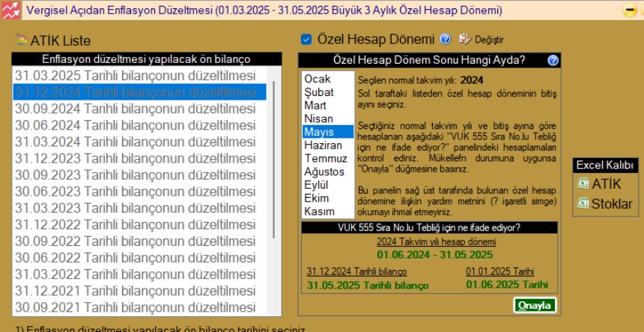
Task: Select 31.03.2025 Tarihli bilançonun düzeltilmesi
Action: [x=139, y=76]
